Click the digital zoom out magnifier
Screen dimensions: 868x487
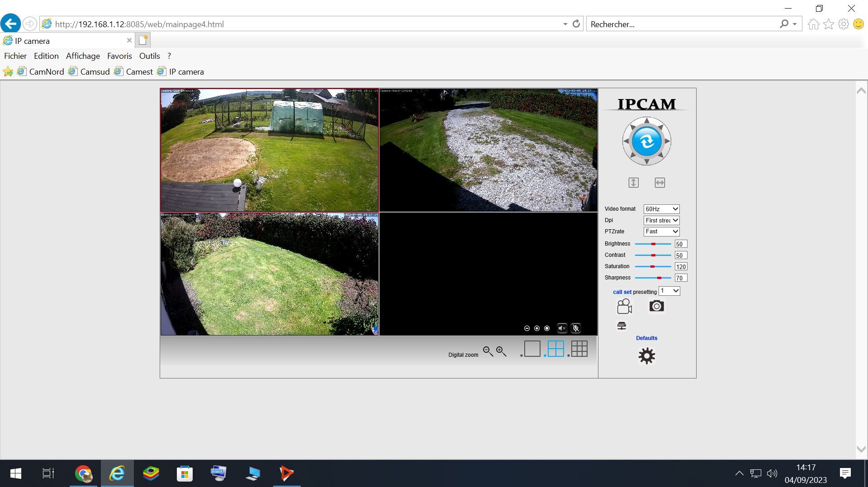click(488, 351)
